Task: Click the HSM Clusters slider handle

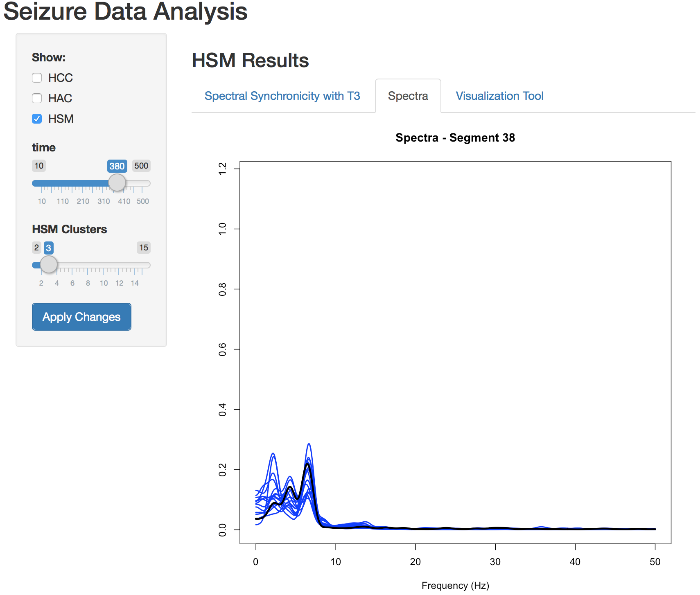Action: [x=49, y=264]
